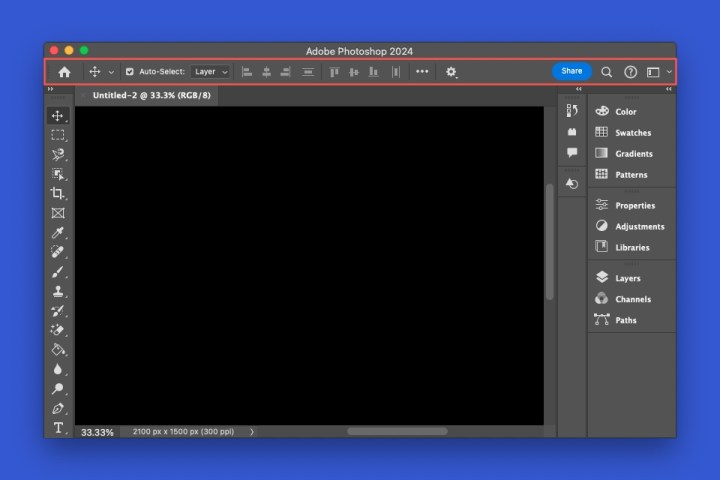Viewport: 720px width, 480px height.
Task: Open the Help question mark icon
Action: (x=630, y=72)
